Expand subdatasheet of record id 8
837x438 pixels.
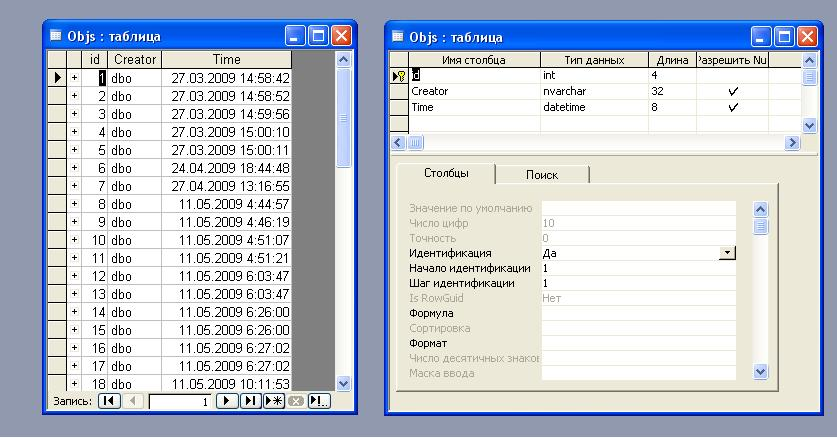[74, 204]
